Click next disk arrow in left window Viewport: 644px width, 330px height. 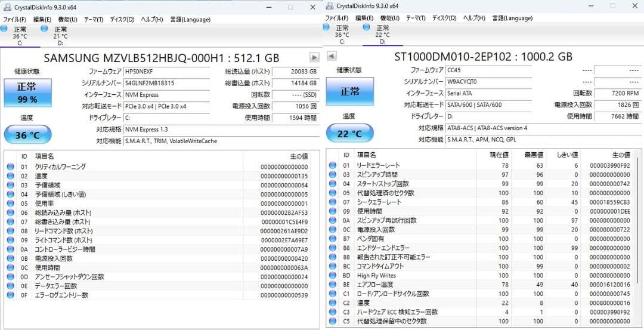click(x=314, y=57)
